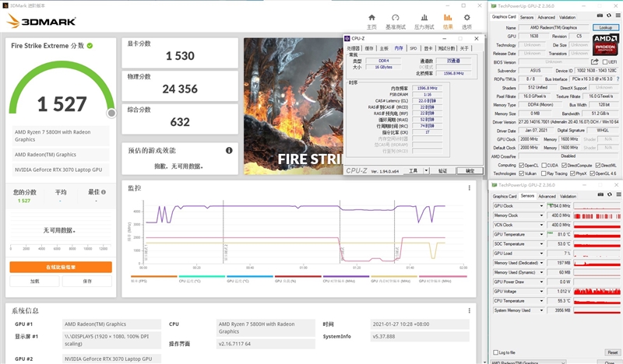The height and width of the screenshot is (364, 623).
Task: Open the CPU Temperature sensor dropdown
Action: pos(541,301)
